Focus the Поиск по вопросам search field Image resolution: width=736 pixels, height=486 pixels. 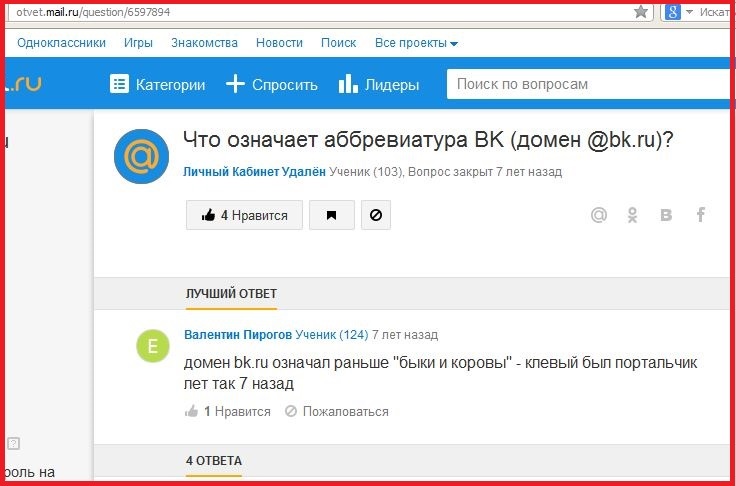click(x=589, y=84)
